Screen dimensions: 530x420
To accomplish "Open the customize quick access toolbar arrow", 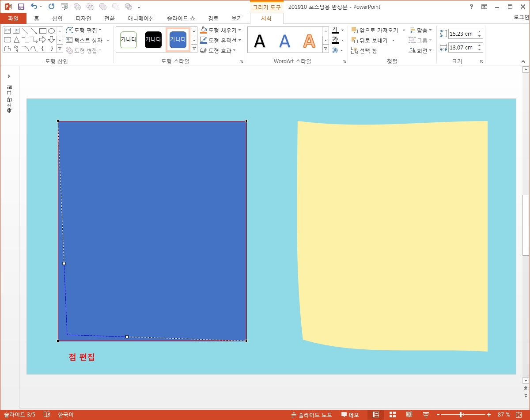I will (x=139, y=7).
